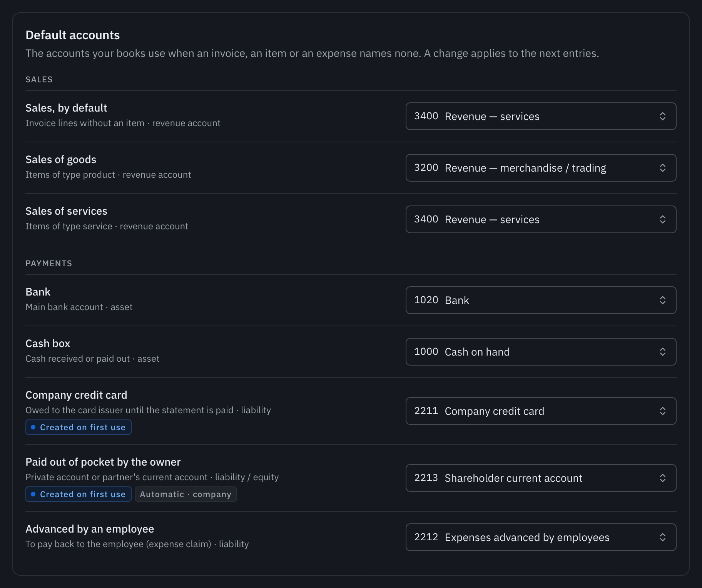
Task: Click the Owed to the card issuer description
Action: pyautogui.click(x=148, y=410)
